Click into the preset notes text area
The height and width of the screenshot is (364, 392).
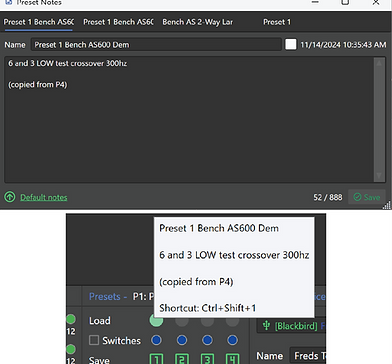(189, 120)
